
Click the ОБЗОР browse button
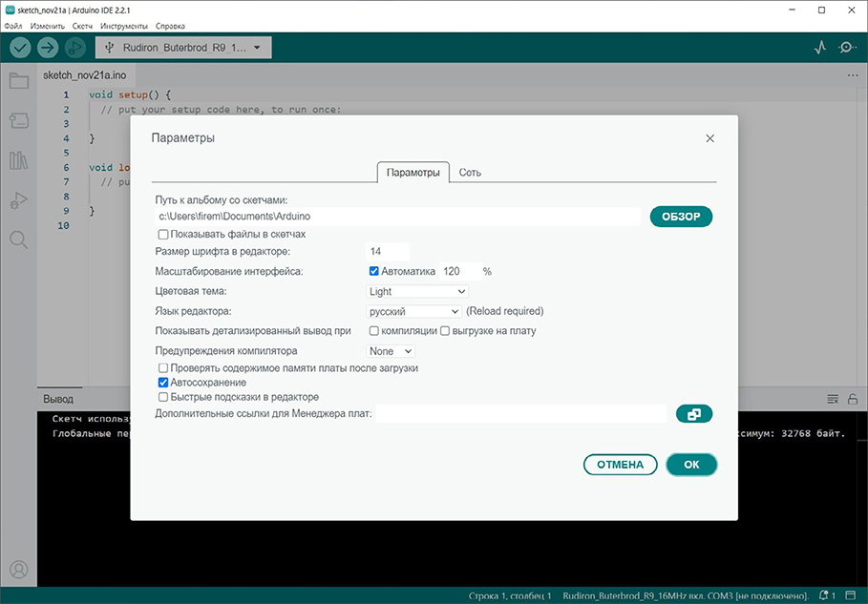pyautogui.click(x=681, y=217)
